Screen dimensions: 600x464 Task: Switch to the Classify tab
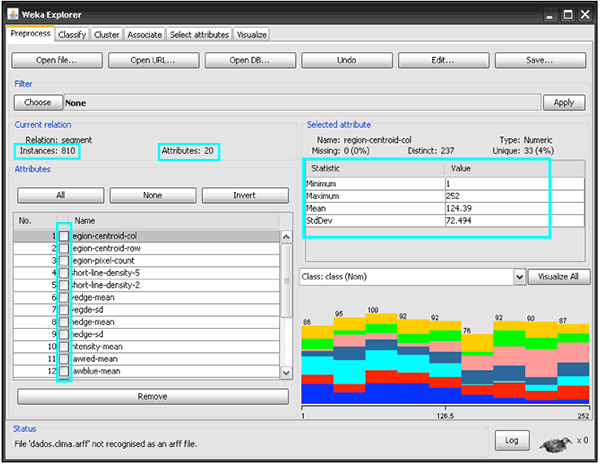point(72,35)
